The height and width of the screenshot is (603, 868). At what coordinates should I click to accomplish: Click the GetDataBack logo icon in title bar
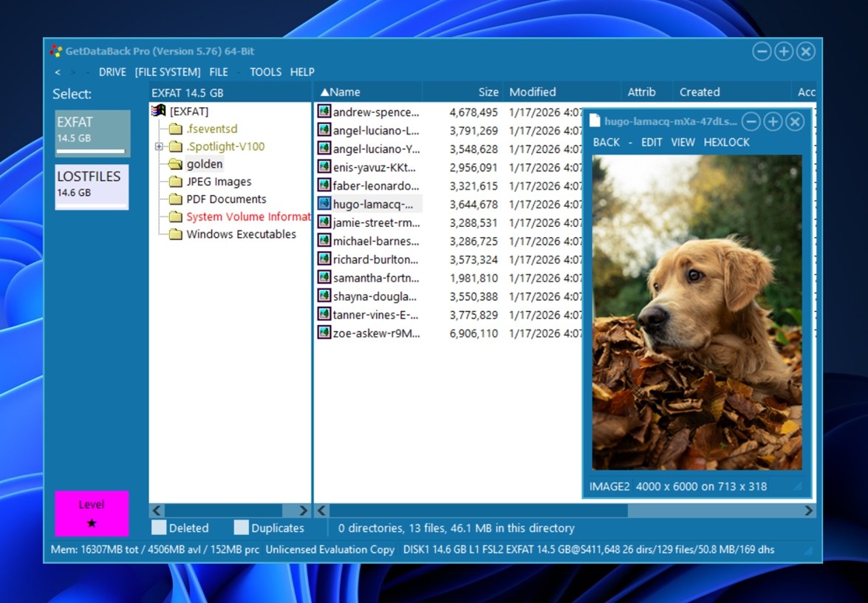click(x=55, y=51)
